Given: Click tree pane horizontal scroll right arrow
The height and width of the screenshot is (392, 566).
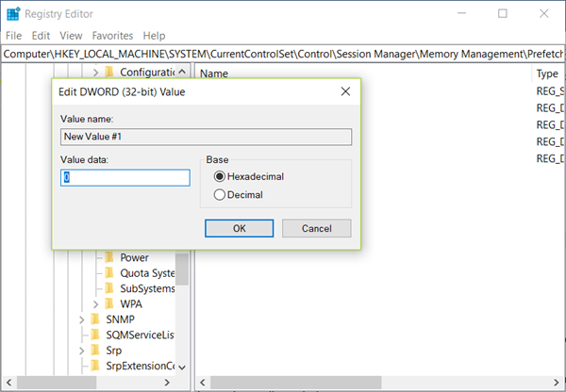Looking at the screenshot, I should [167, 383].
